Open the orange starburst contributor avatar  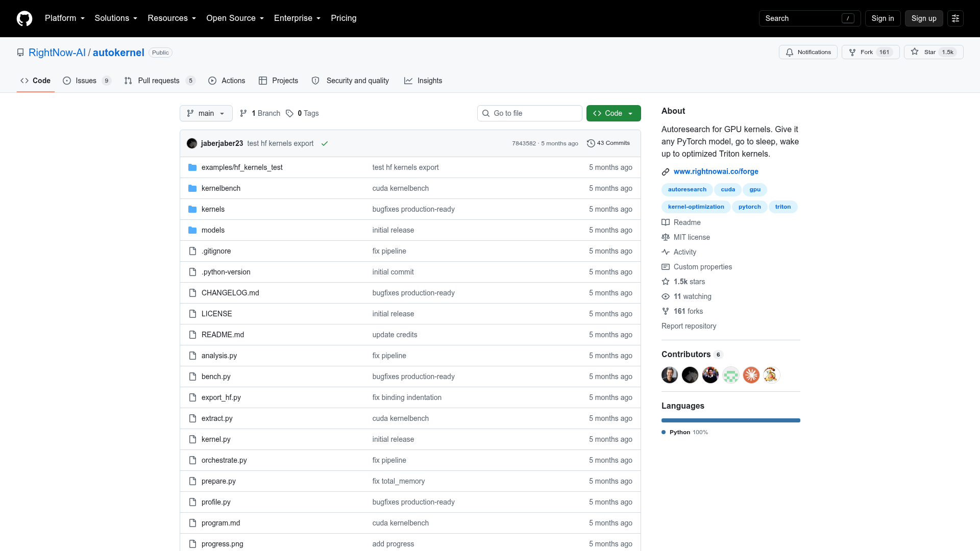pyautogui.click(x=751, y=375)
